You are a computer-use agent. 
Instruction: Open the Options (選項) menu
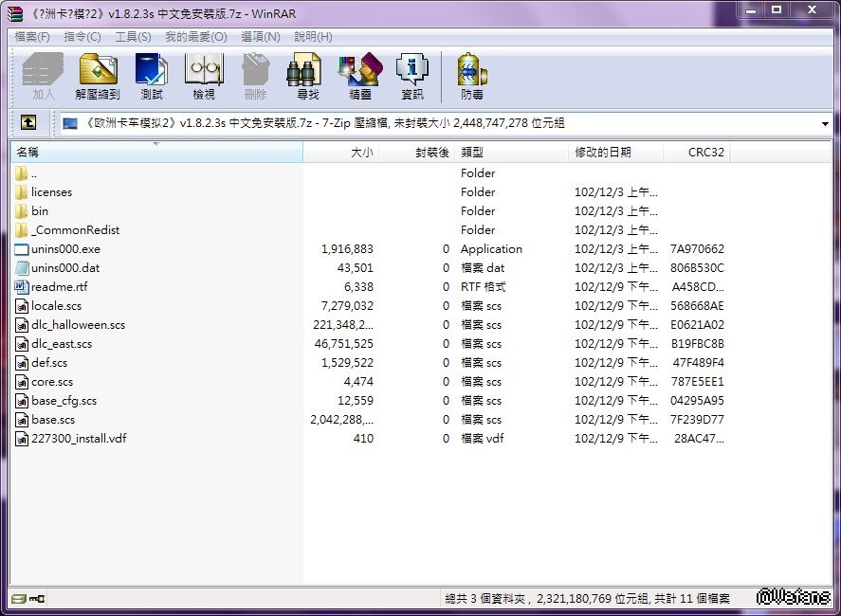point(260,37)
